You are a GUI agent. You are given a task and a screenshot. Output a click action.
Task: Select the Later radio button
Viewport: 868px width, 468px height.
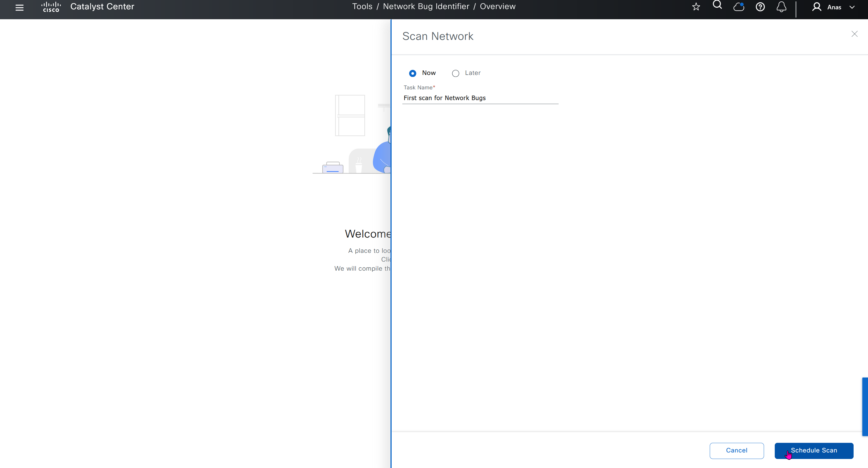(x=455, y=73)
